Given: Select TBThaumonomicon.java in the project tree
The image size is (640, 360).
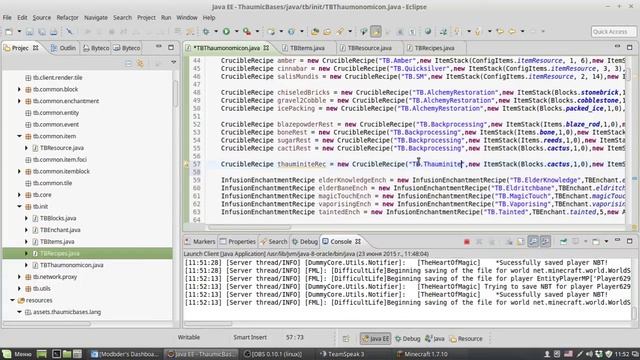Looking at the screenshot, I should pos(71,265).
